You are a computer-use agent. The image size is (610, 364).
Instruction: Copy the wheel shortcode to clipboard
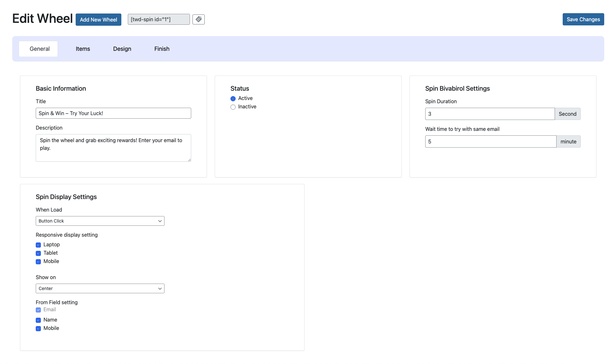point(199,19)
